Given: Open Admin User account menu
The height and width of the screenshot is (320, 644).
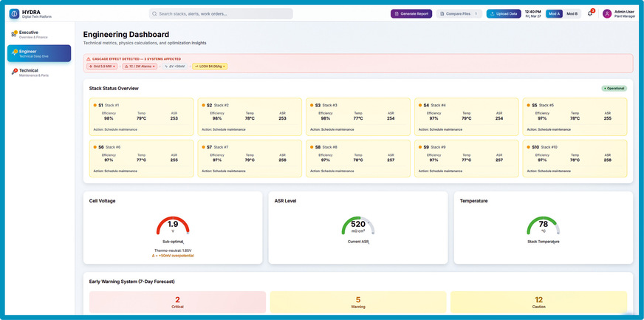Looking at the screenshot, I should tap(619, 13).
